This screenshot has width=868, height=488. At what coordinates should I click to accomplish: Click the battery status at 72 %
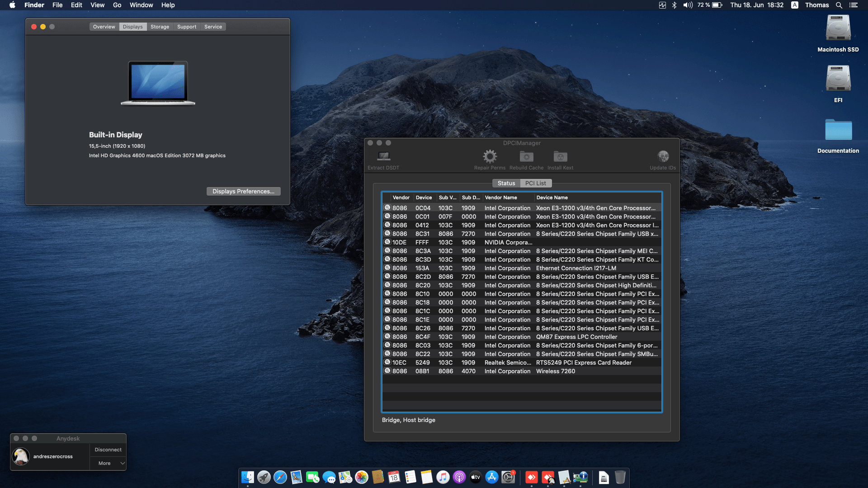[x=710, y=5]
